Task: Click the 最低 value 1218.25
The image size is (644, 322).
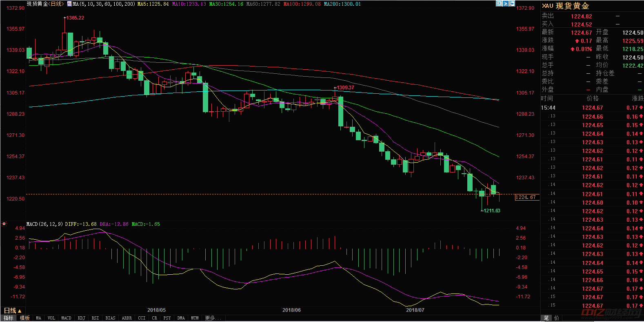Action: (x=633, y=49)
